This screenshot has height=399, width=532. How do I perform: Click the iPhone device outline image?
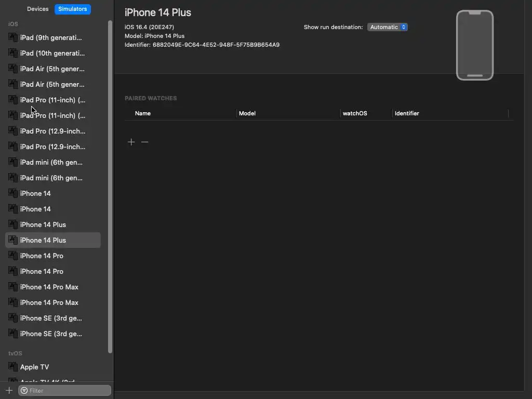coord(475,45)
